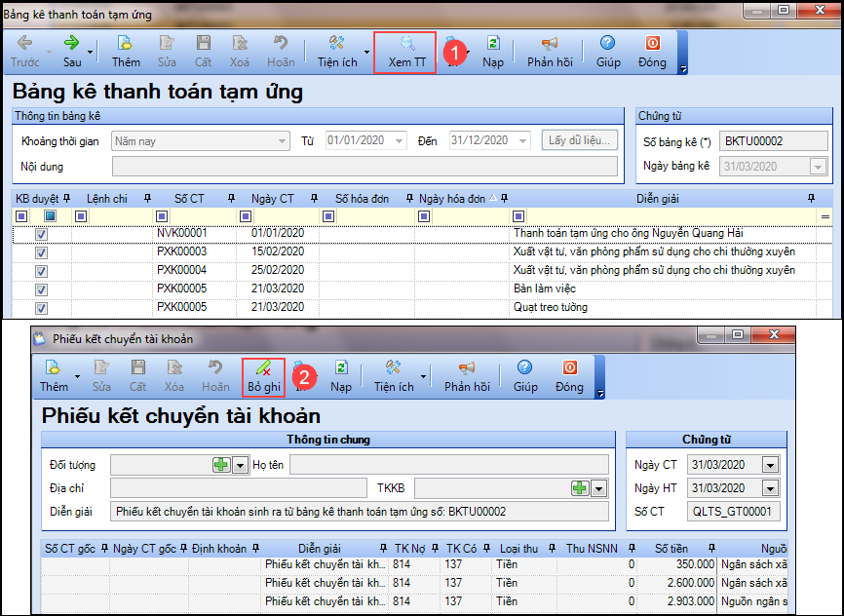Open Tiện ích tools in Bảng kê toolbar
844x616 pixels.
point(337,51)
